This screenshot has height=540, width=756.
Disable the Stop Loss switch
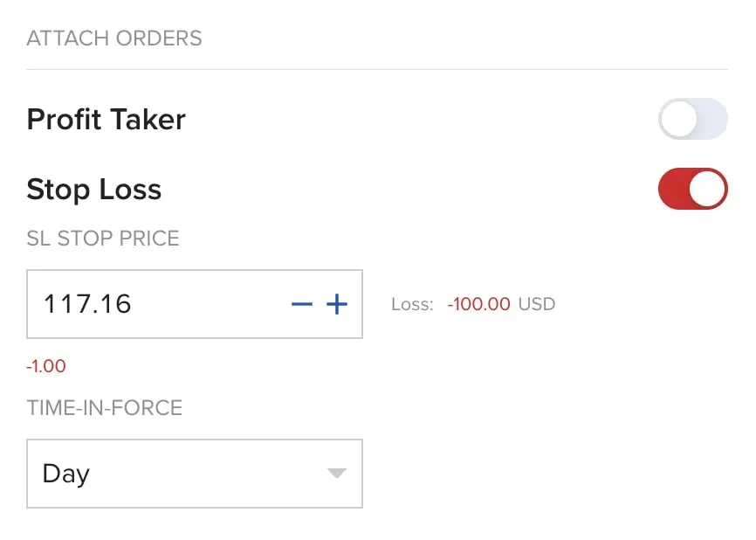[692, 189]
